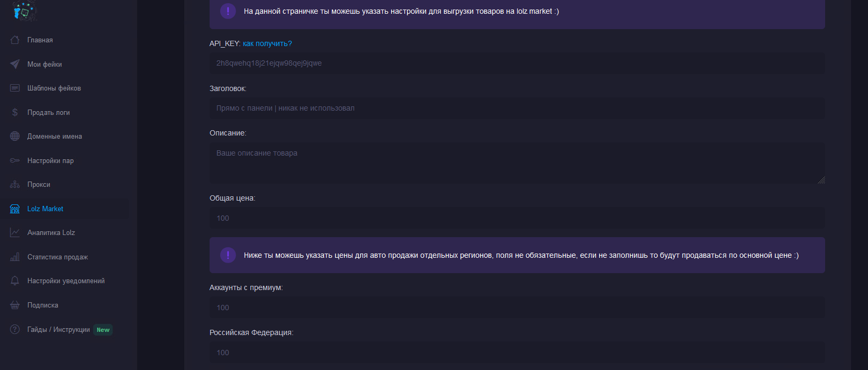This screenshot has width=868, height=370.
Task: Click the key icon for Настройки пар
Action: (x=15, y=160)
